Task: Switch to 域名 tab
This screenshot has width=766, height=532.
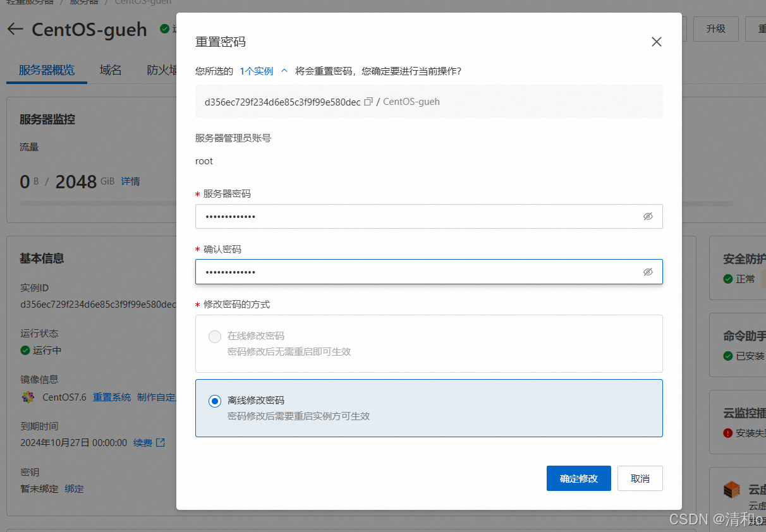Action: [x=111, y=70]
